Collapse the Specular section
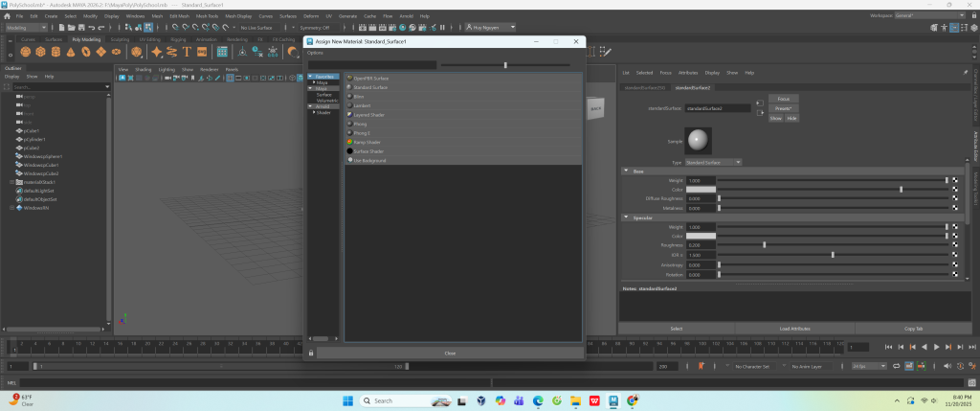Viewport: 980px width, 411px height. point(626,217)
